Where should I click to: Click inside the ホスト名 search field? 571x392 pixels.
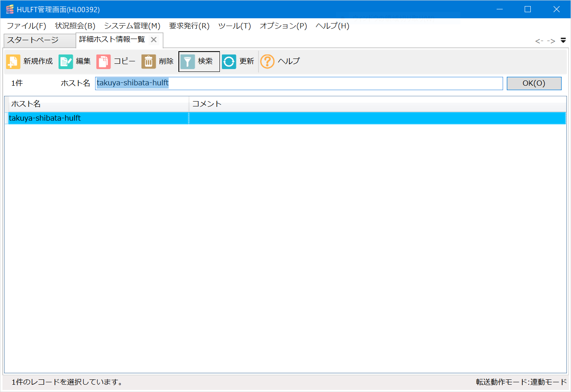coord(284,83)
